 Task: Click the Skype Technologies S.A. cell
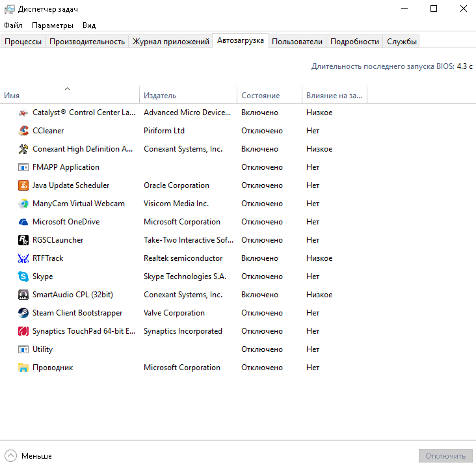pyautogui.click(x=185, y=276)
